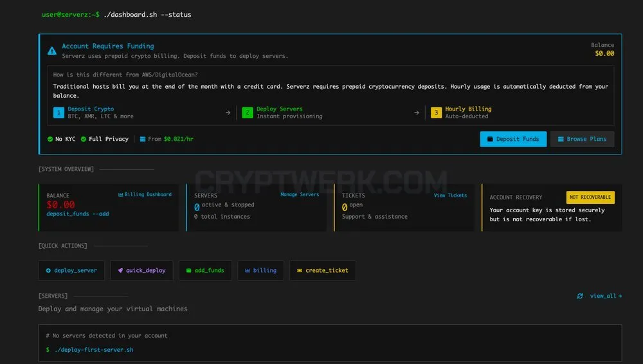Click the plus icon on deploy_server

click(x=48, y=271)
